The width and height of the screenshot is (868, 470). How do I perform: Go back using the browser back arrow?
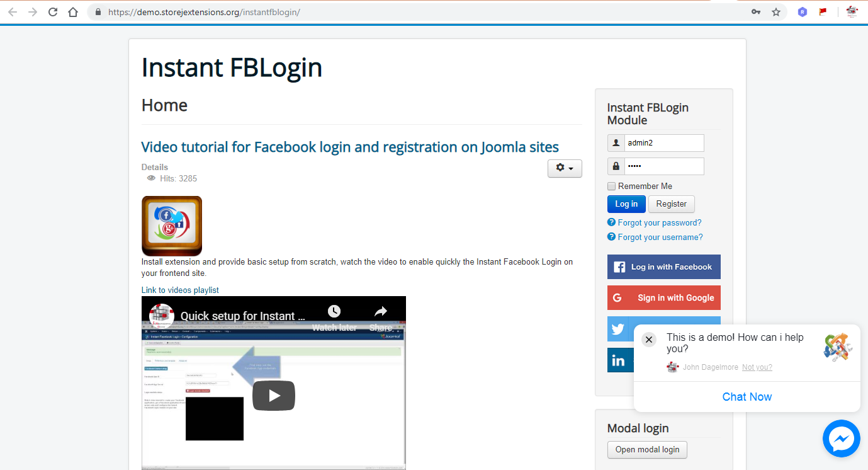[x=13, y=12]
